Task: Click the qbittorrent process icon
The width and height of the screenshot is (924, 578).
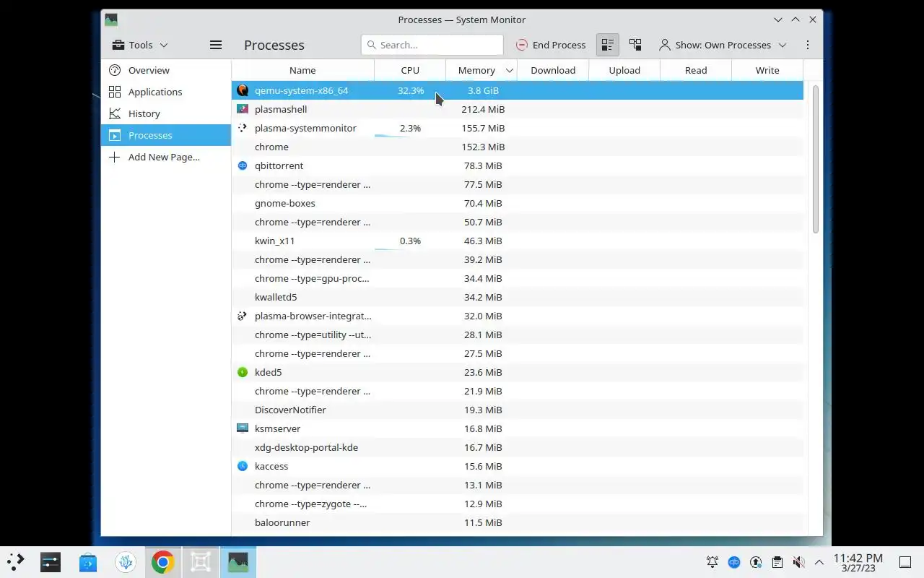Action: click(x=243, y=165)
